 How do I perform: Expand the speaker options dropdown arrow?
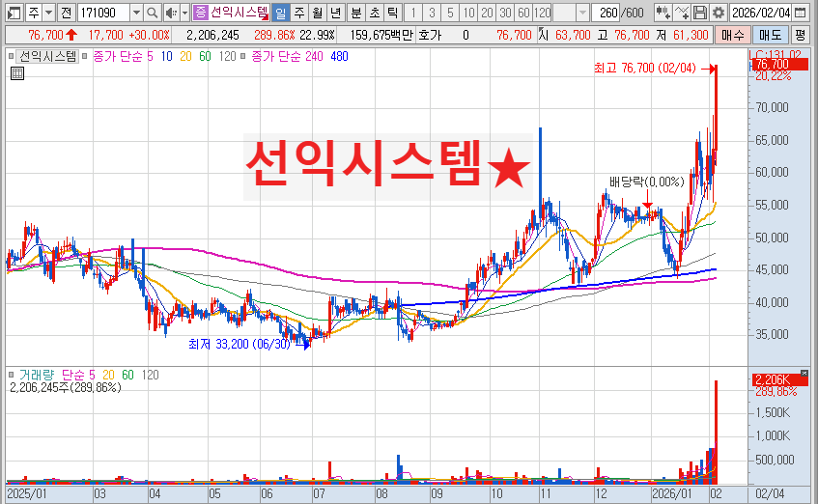click(x=184, y=13)
